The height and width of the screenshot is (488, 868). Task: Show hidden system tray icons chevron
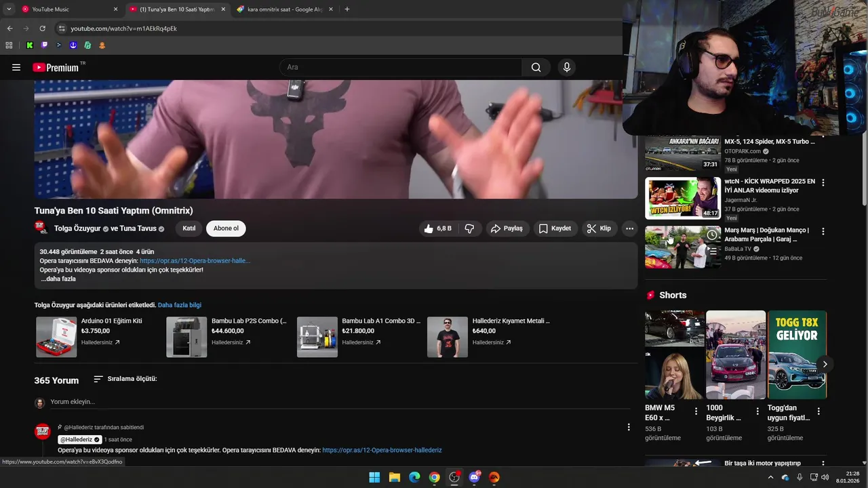coord(770,477)
